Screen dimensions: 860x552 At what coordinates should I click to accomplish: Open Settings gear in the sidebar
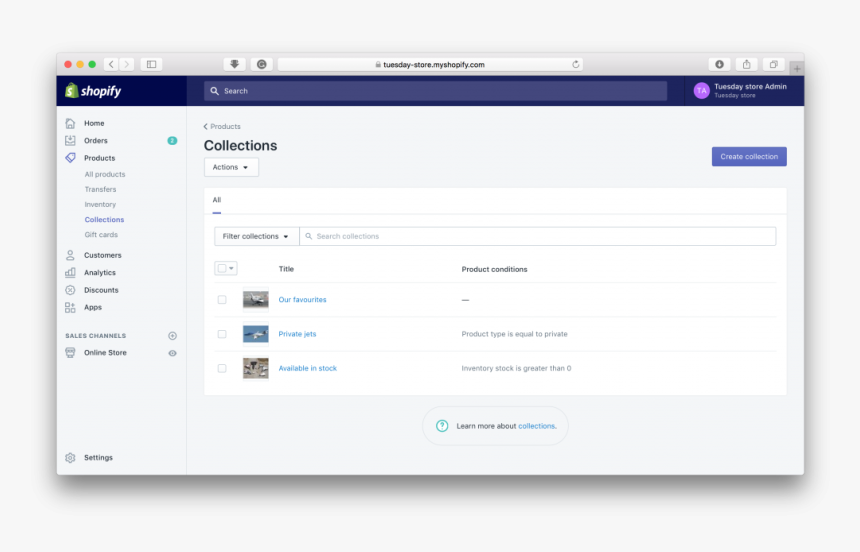coord(70,458)
